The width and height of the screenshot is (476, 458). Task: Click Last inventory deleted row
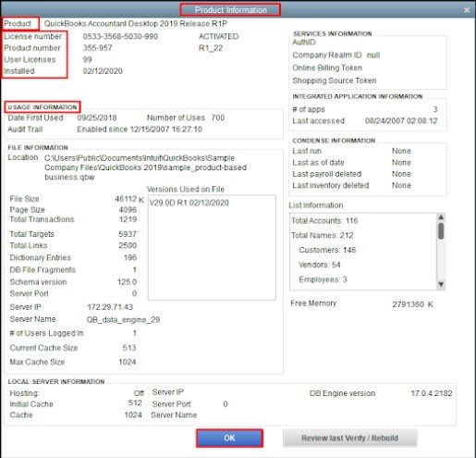tap(351, 185)
